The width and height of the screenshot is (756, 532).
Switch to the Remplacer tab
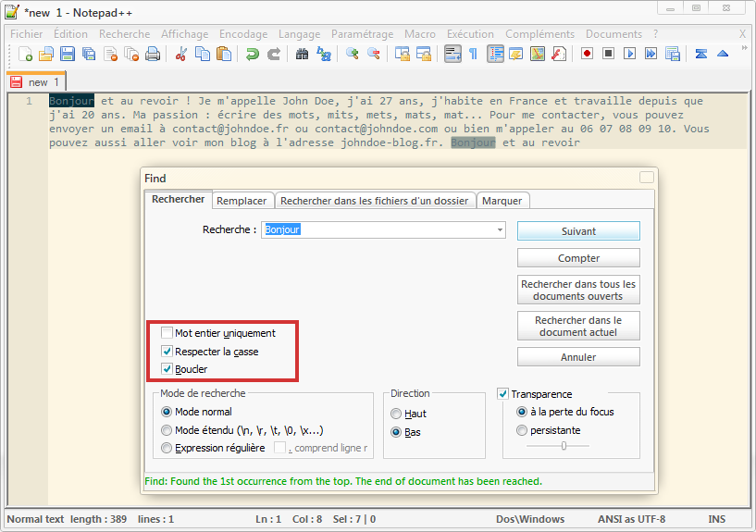tap(242, 201)
